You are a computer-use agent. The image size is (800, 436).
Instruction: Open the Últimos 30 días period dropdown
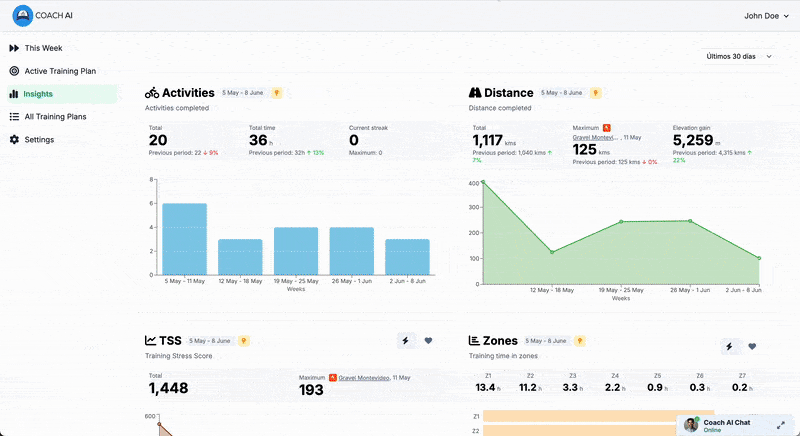(740, 57)
